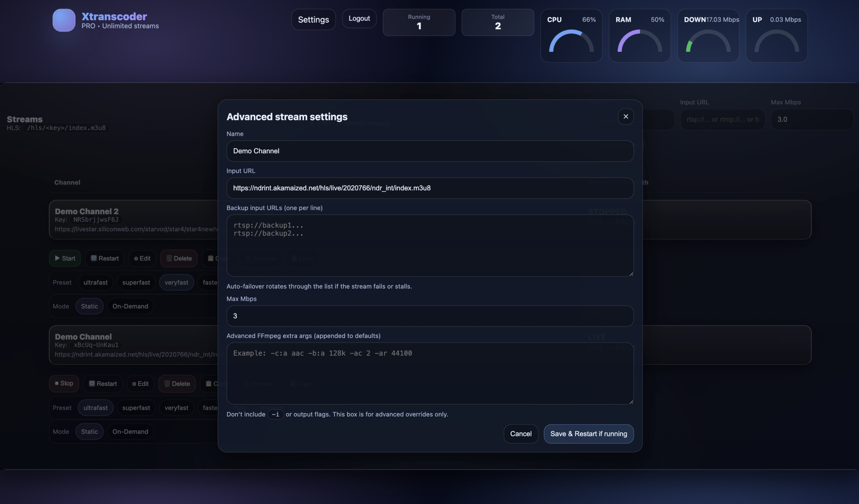Grab the FFmpeg args textarea resize handle
Image resolution: width=859 pixels, height=504 pixels.
pos(631,401)
